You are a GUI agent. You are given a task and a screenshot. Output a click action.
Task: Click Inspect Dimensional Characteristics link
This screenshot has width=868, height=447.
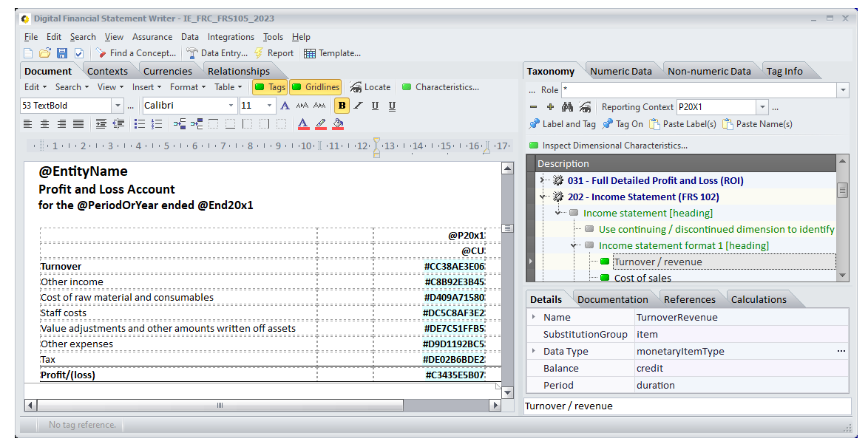pos(614,146)
